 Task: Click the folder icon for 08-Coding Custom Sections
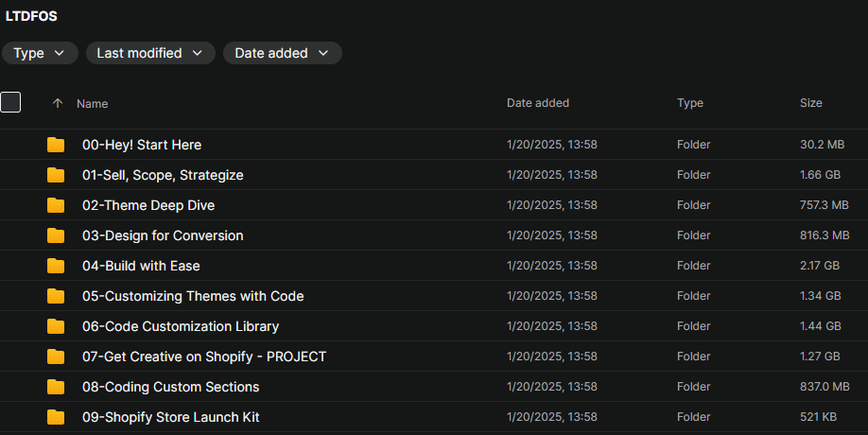[56, 387]
